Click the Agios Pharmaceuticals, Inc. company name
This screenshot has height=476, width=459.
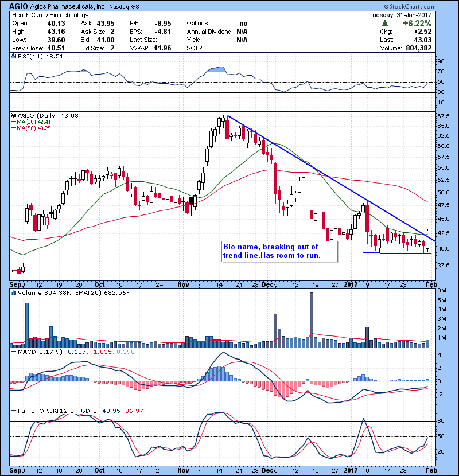pos(68,6)
